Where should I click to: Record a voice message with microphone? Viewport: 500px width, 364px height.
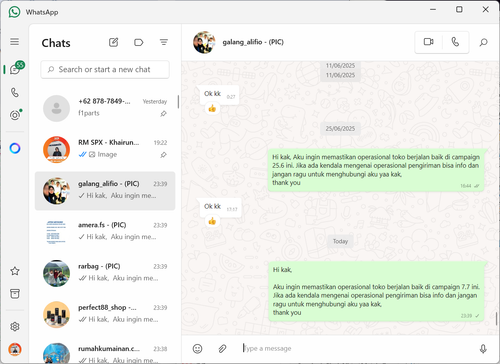pyautogui.click(x=483, y=349)
